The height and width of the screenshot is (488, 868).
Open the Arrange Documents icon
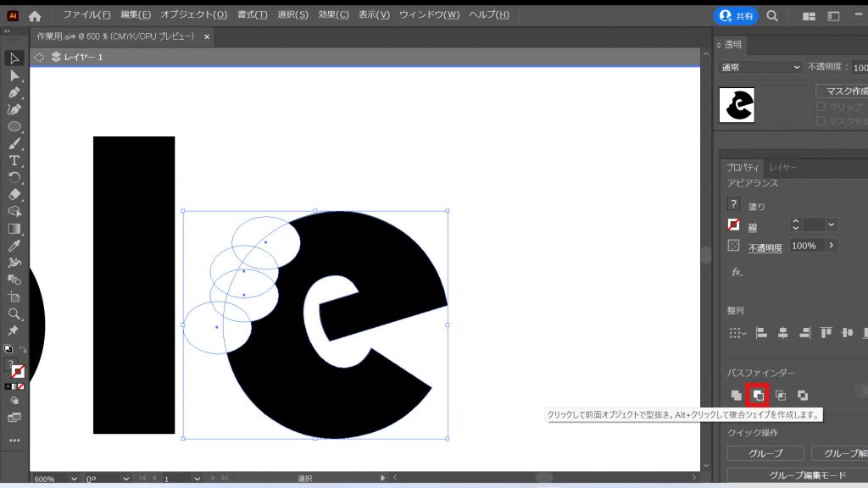click(809, 16)
